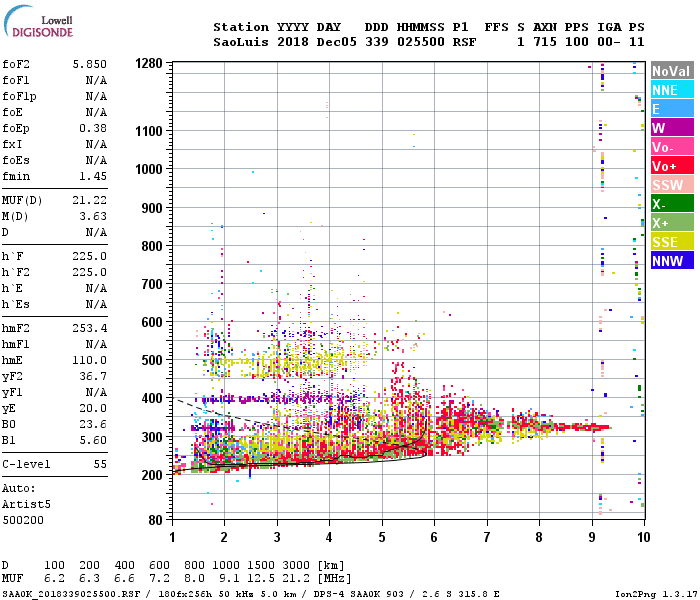Select the NoVal legend swatch
The height and width of the screenshot is (600, 700).
tap(672, 71)
